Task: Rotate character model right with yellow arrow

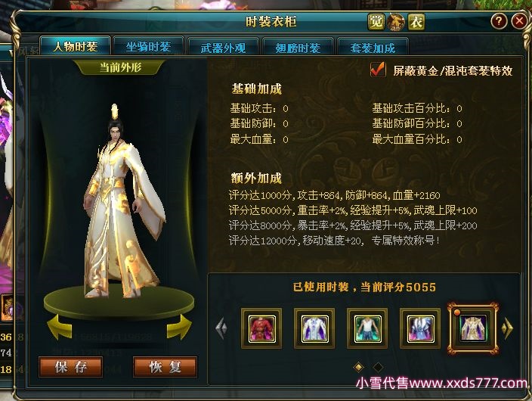Action: (x=179, y=327)
